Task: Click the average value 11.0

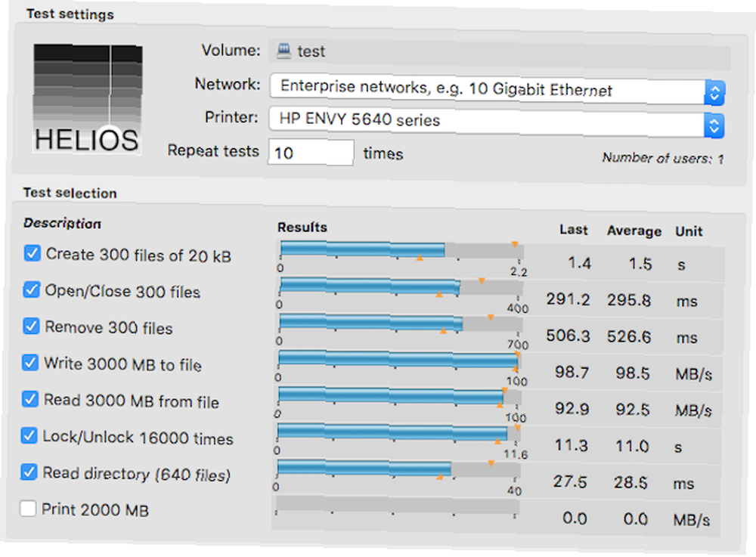Action: tap(631, 446)
